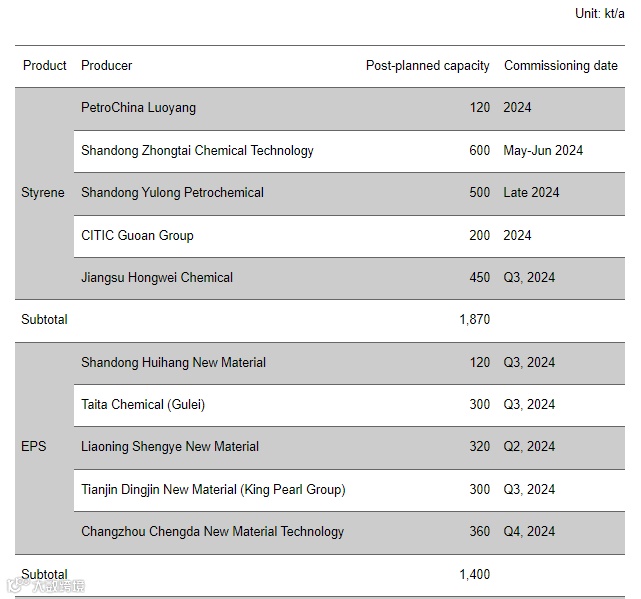Image resolution: width=641 pixels, height=599 pixels.
Task: Select the 'Product' column header
Action: tap(45, 65)
